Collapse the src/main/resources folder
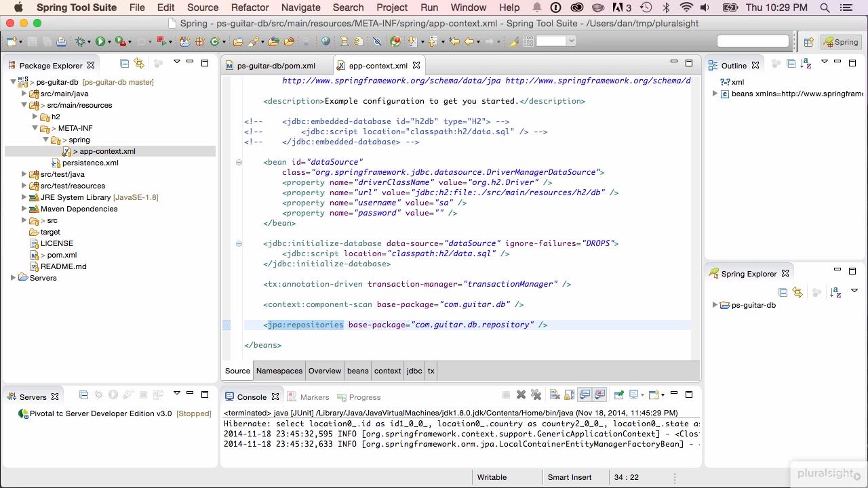The image size is (868, 488). click(x=24, y=105)
